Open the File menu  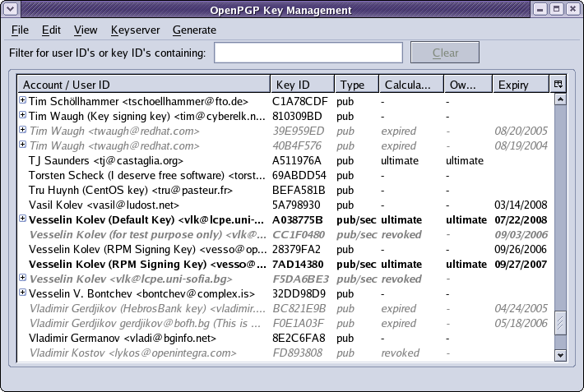point(20,30)
